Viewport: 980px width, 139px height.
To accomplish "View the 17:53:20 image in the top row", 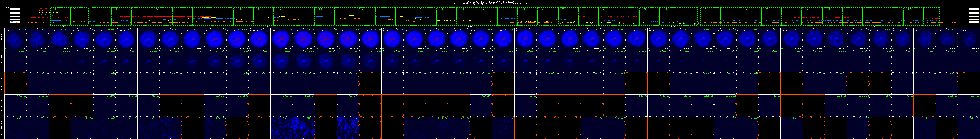I will click(104, 39).
